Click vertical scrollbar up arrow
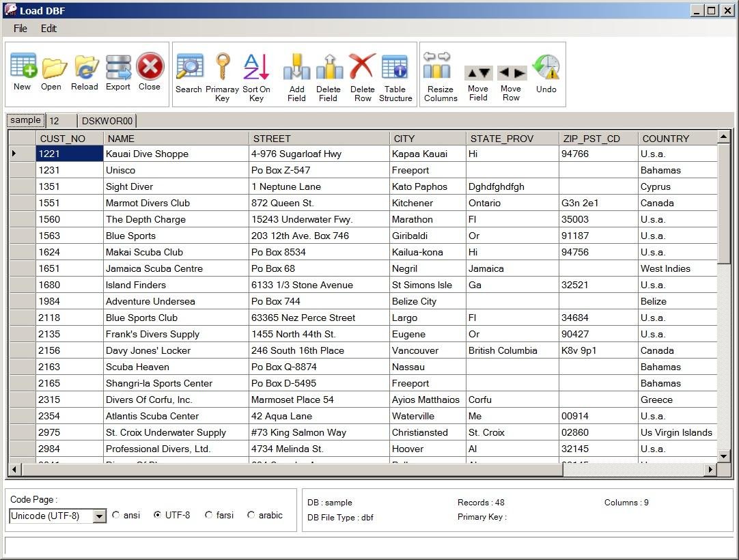The image size is (739, 560). click(x=724, y=137)
